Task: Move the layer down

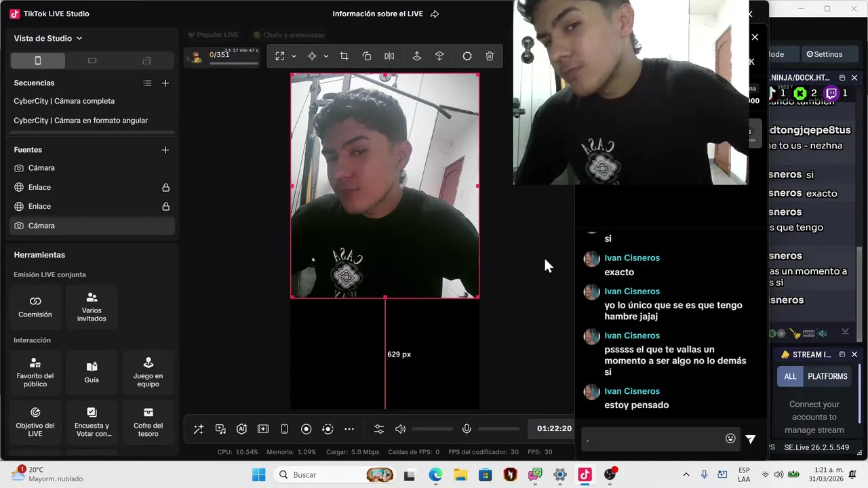Action: pos(439,56)
